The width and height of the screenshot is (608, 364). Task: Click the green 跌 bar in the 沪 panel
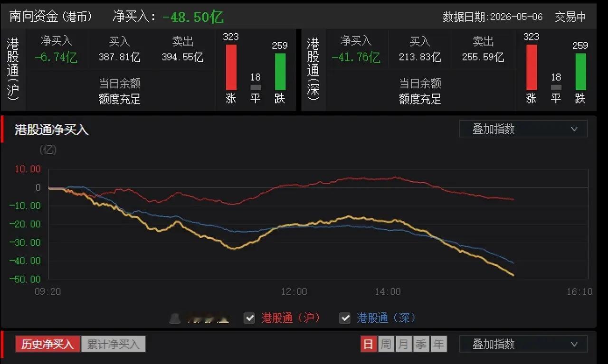[x=280, y=72]
